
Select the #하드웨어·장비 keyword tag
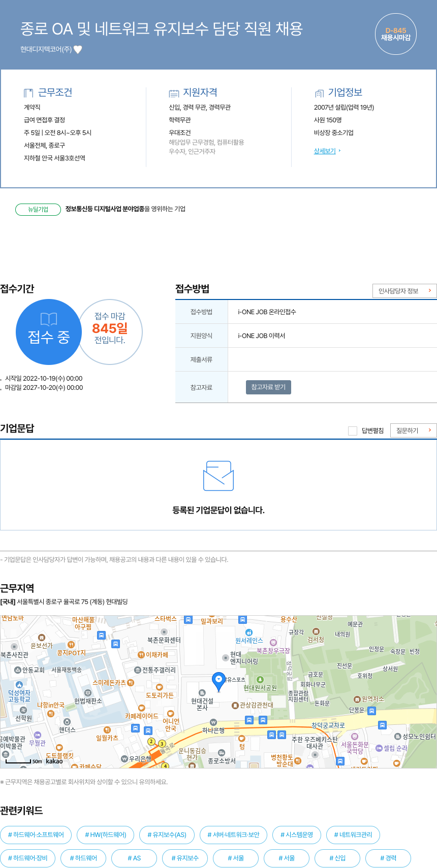[28, 858]
